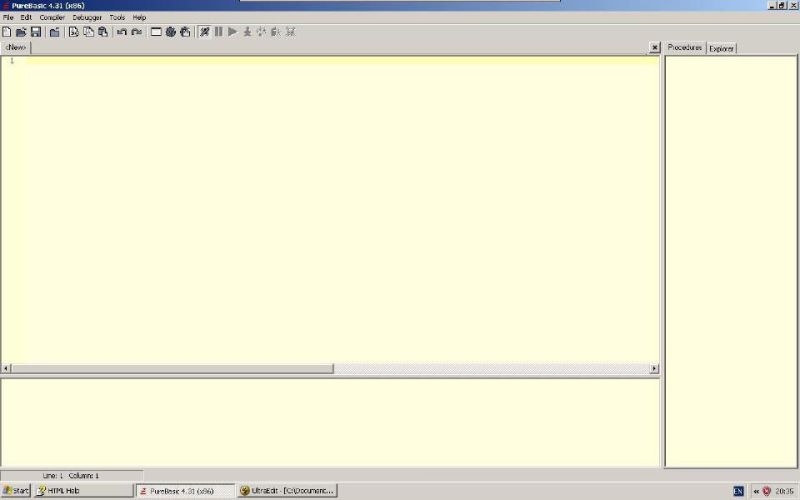Create a new file with toolbar icon
The image size is (800, 500).
[x=7, y=32]
